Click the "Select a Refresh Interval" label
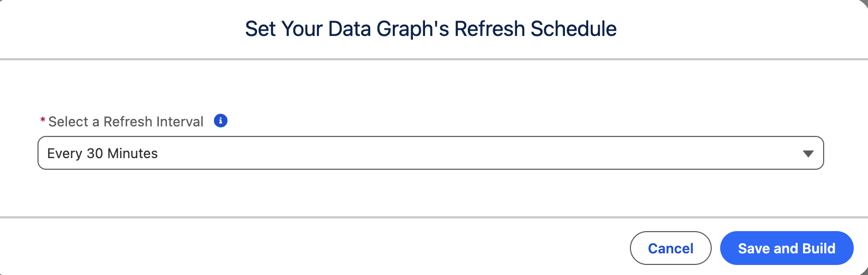868x275 pixels. pyautogui.click(x=126, y=122)
